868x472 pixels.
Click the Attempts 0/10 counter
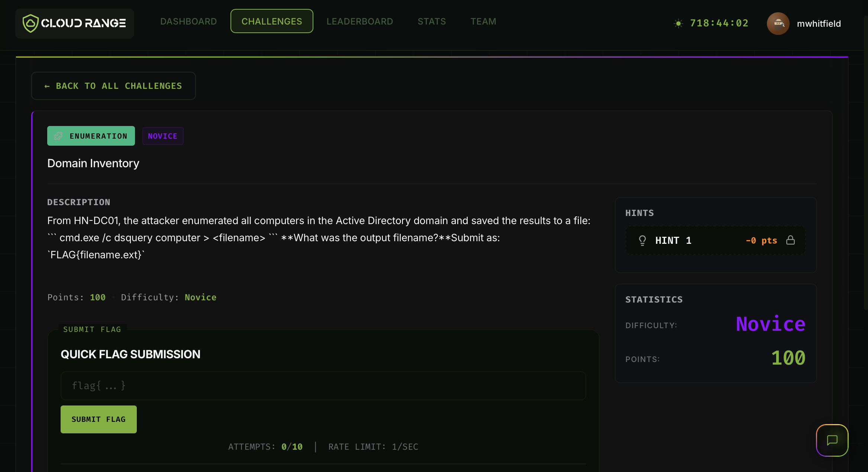pos(265,447)
